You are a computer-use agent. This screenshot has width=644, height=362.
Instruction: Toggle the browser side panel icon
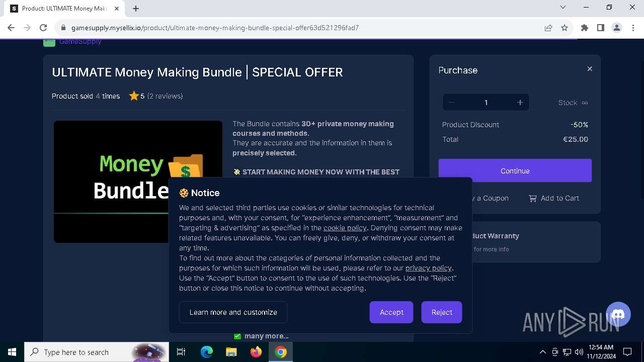tap(601, 28)
